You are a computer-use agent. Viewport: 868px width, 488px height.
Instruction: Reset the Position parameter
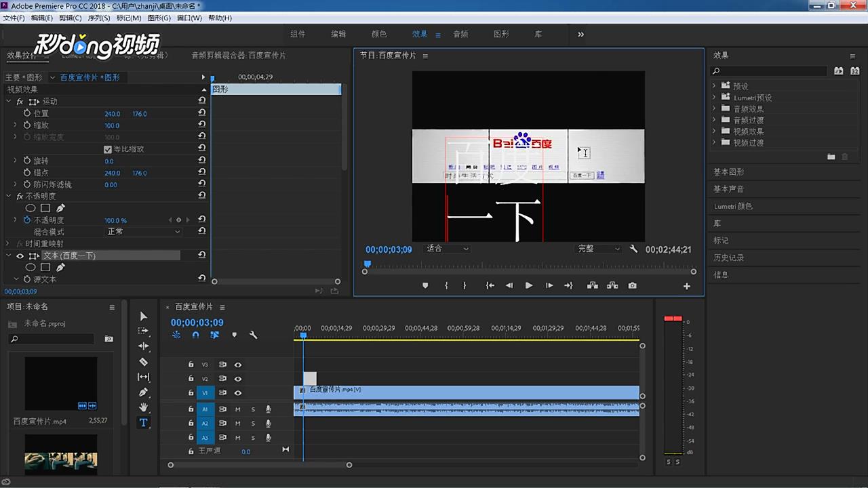(x=201, y=113)
